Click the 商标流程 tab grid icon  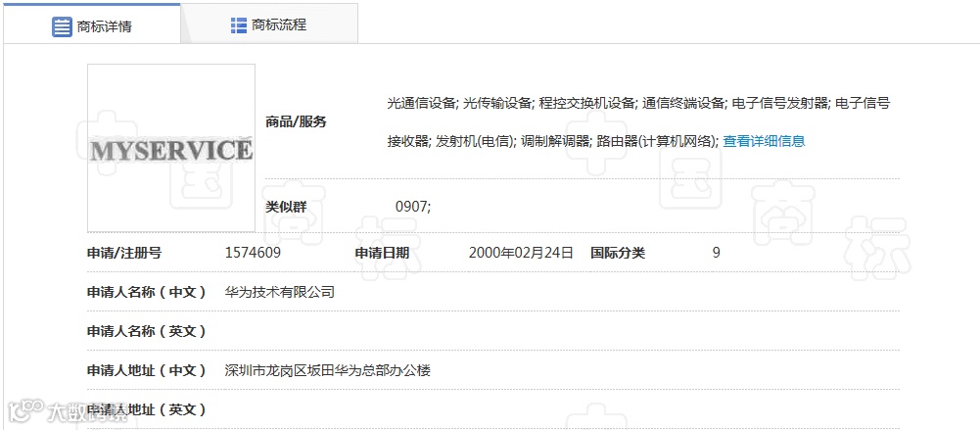(239, 25)
